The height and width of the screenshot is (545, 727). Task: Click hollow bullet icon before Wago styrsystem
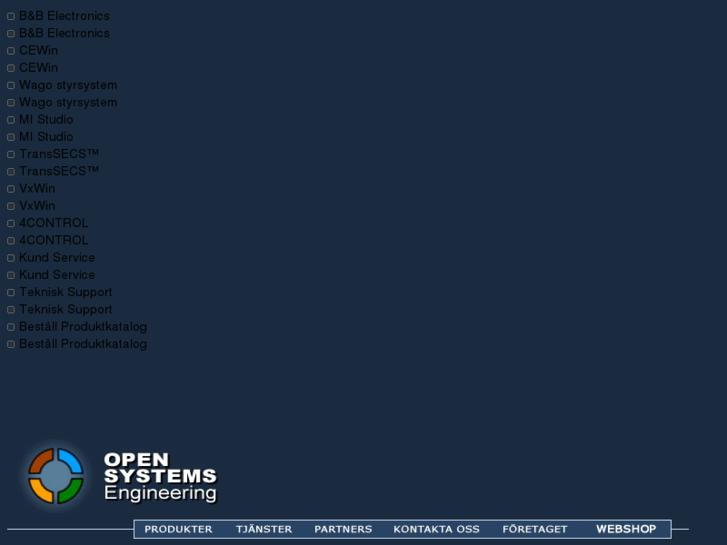click(x=11, y=86)
